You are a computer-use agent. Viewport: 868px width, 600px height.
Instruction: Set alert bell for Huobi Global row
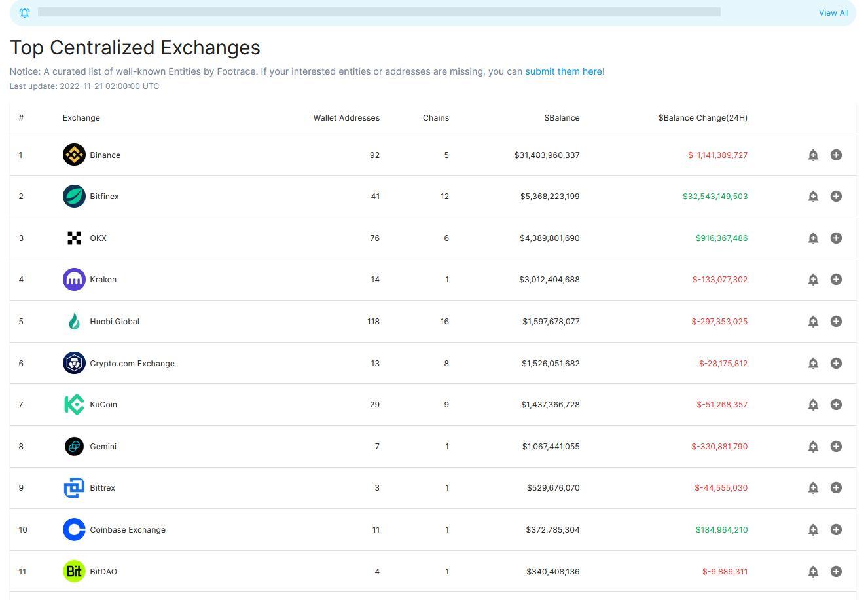point(813,322)
